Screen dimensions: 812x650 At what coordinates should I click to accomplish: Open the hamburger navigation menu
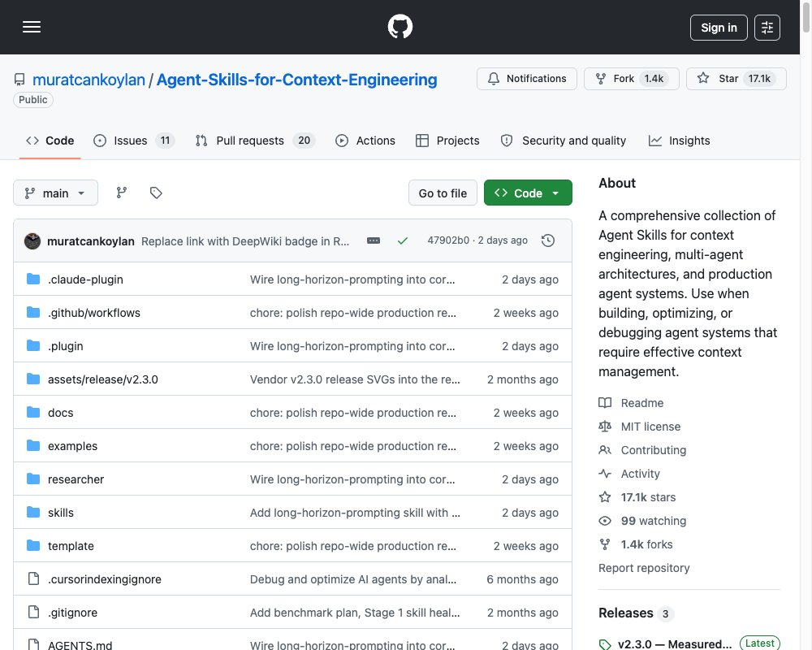pos(32,27)
